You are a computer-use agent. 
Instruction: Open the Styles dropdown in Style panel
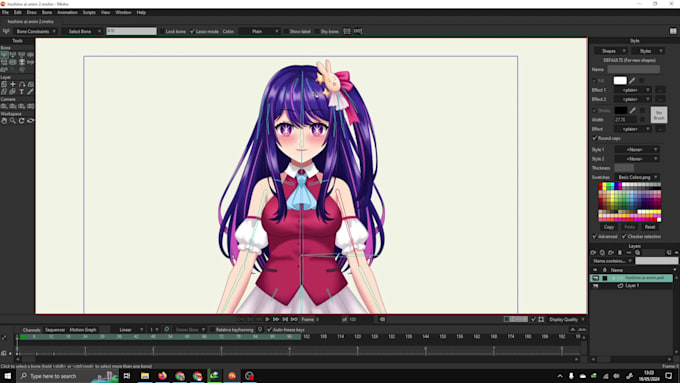tap(647, 51)
